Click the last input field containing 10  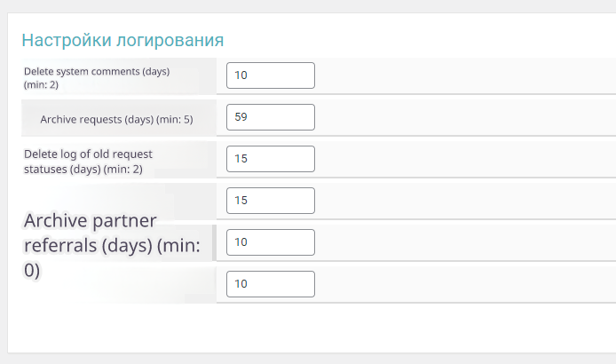(271, 284)
